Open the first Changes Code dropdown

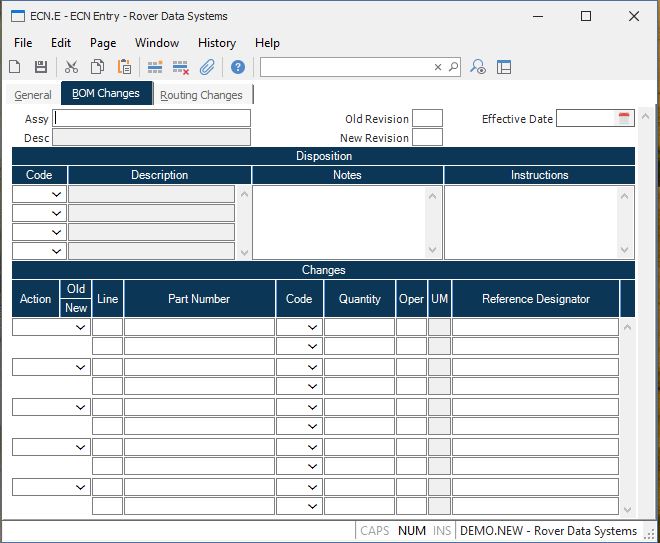point(313,327)
